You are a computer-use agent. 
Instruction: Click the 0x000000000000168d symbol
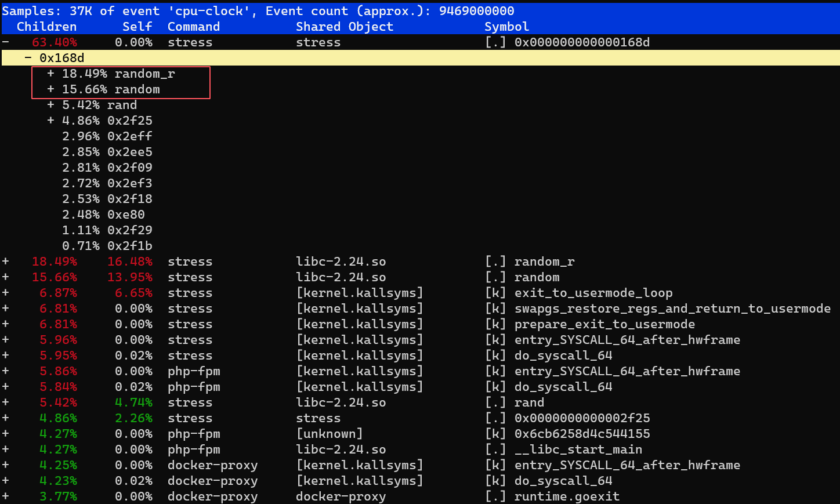[x=582, y=42]
